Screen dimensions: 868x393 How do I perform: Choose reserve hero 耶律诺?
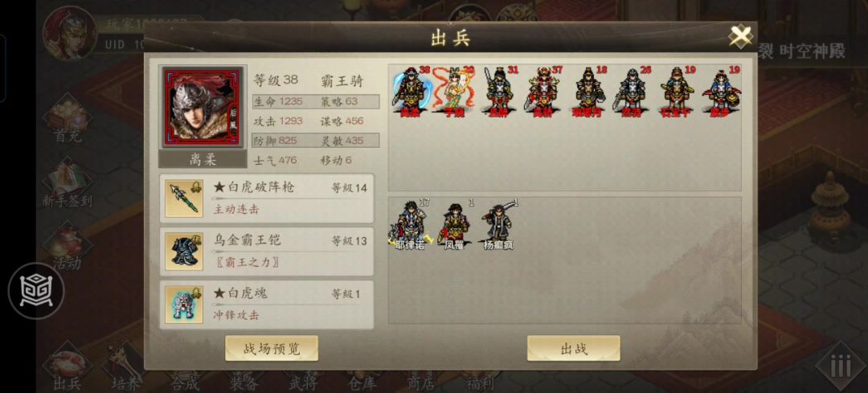pos(410,225)
